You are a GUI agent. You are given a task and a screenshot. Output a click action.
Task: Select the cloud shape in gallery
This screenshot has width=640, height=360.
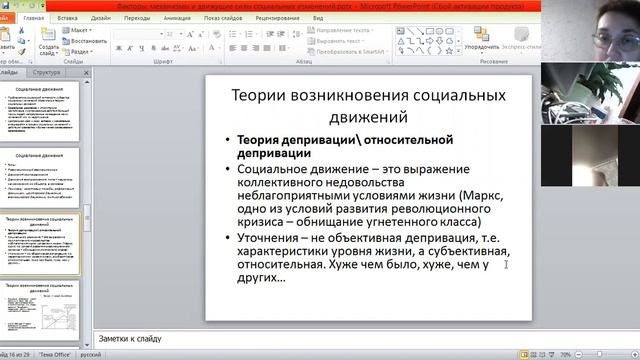coord(449,41)
